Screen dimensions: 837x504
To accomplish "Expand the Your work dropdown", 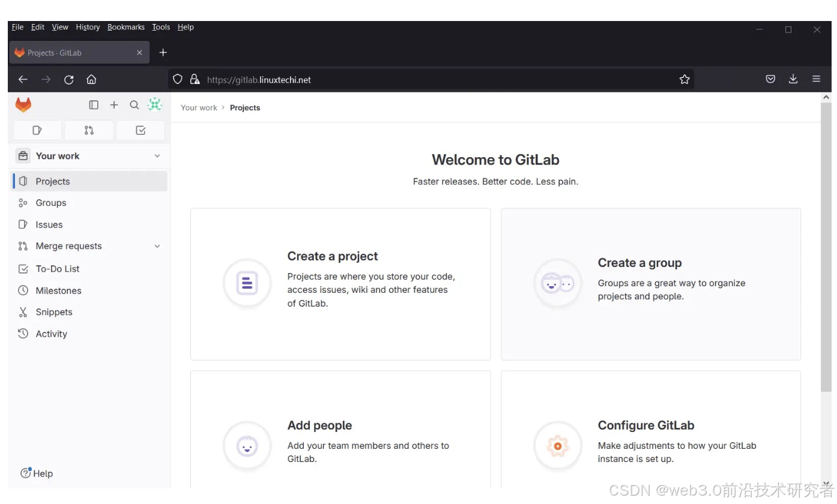I will coord(157,155).
